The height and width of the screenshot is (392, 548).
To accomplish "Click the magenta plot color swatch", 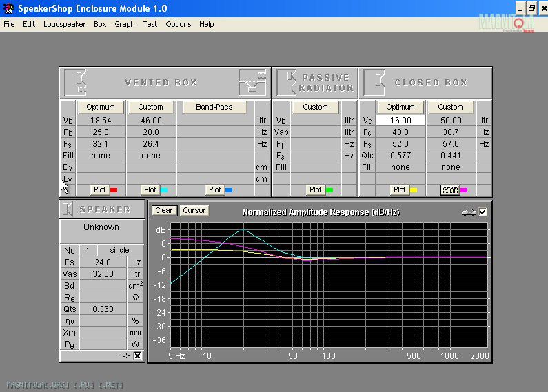I will point(464,190).
